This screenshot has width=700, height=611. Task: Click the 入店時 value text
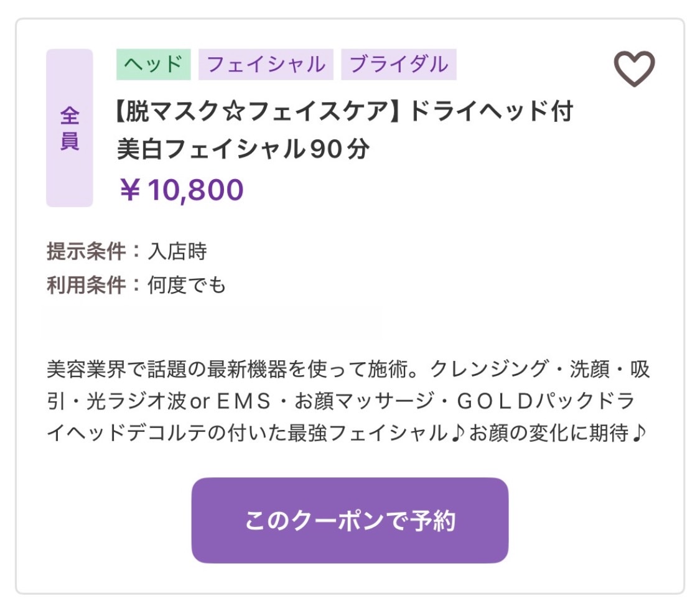[x=177, y=251]
